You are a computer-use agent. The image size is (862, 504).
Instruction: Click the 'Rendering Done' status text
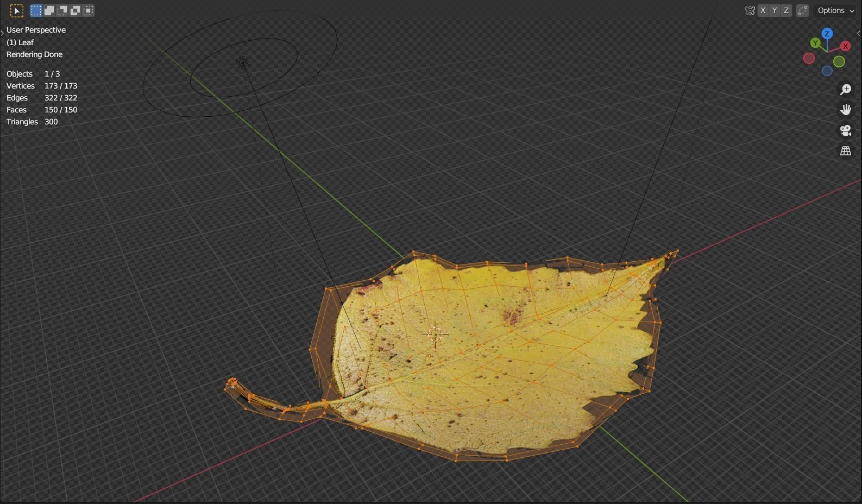34,54
